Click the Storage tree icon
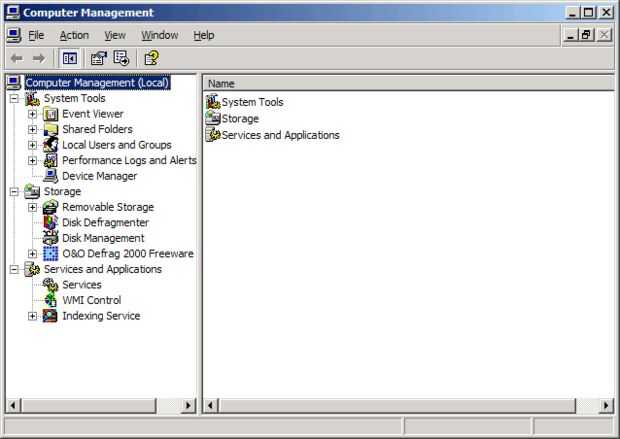 click(32, 192)
